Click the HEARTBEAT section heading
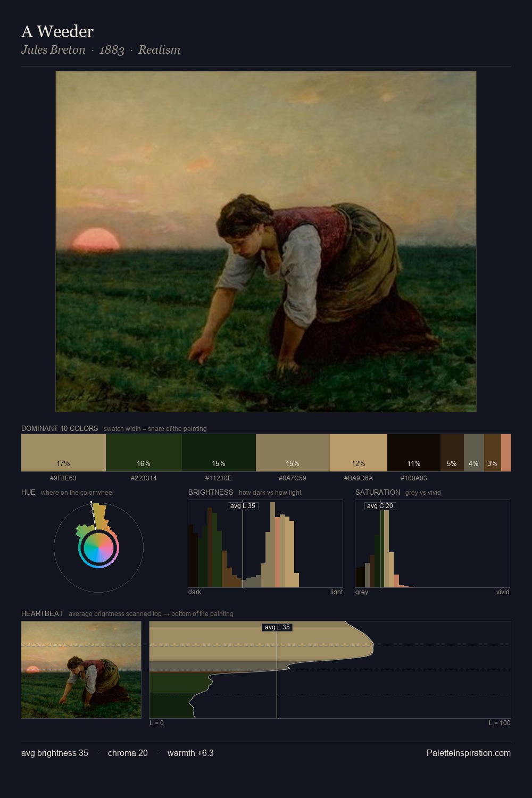The image size is (532, 798). tap(42, 613)
